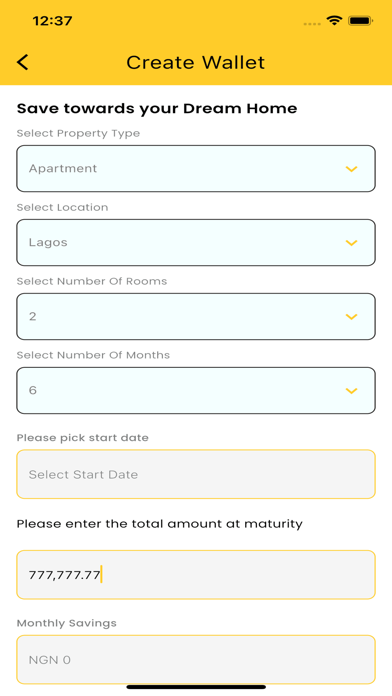Tap the Wi-Fi status icon

[x=334, y=20]
